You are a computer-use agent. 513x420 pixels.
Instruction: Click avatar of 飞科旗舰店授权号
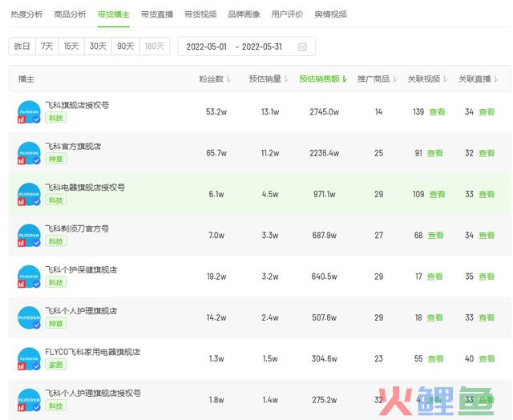(x=29, y=112)
